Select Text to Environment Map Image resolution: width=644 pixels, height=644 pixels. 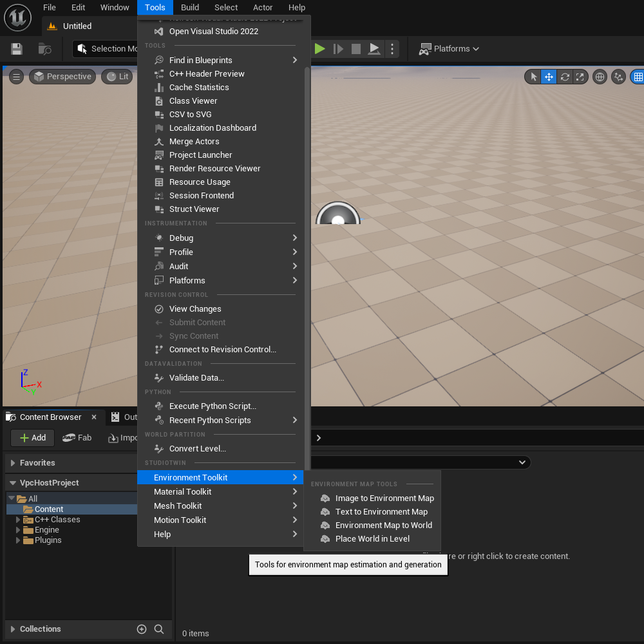tap(372, 512)
